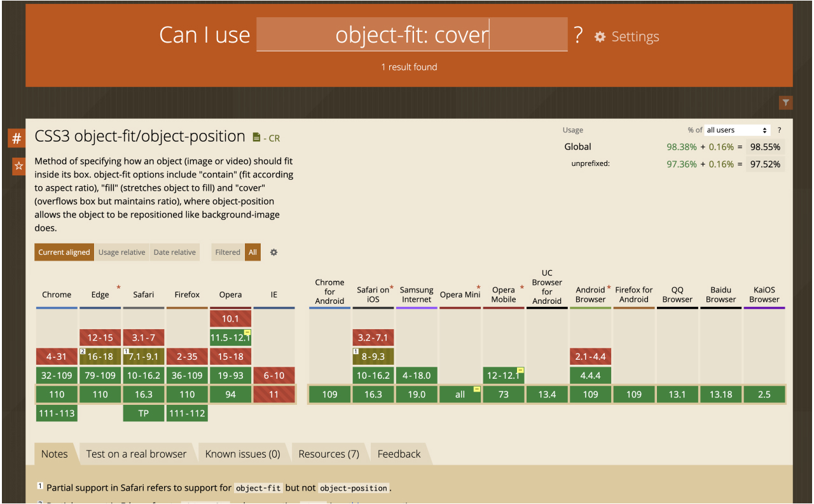Viewport: 814px width, 504px height.
Task: Click the permalink hash icon
Action: coord(16,138)
